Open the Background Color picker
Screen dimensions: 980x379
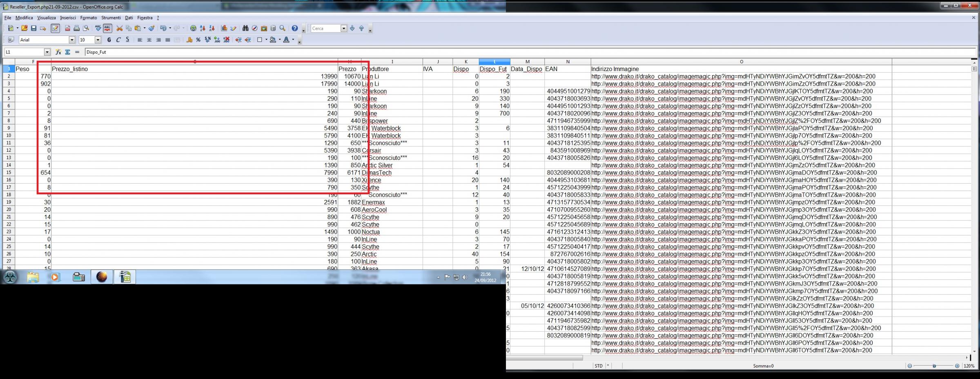click(273, 40)
